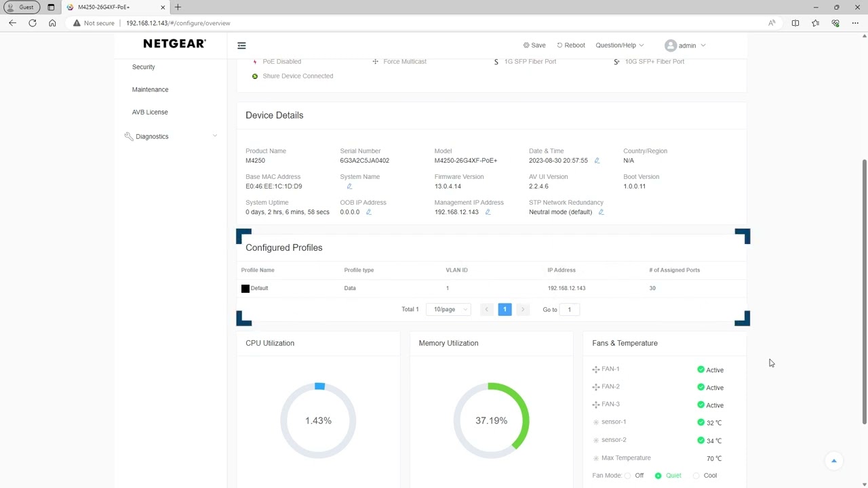Open browser settings ellipsis menu
868x488 pixels.
click(x=855, y=23)
